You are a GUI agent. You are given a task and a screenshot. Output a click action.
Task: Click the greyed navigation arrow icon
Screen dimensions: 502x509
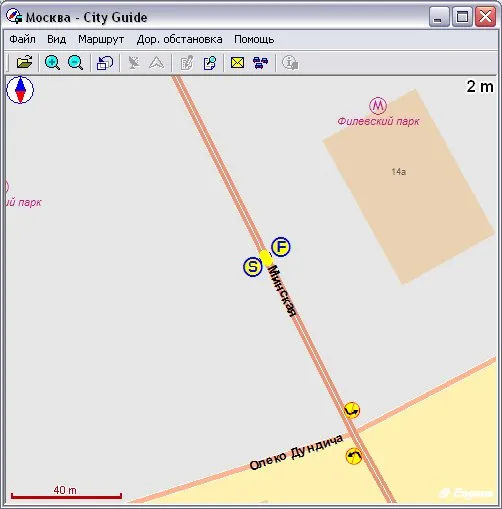156,62
